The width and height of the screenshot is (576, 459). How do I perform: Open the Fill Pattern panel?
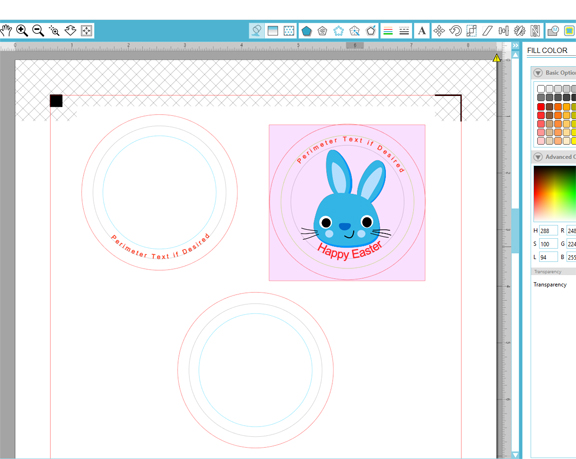click(x=289, y=30)
